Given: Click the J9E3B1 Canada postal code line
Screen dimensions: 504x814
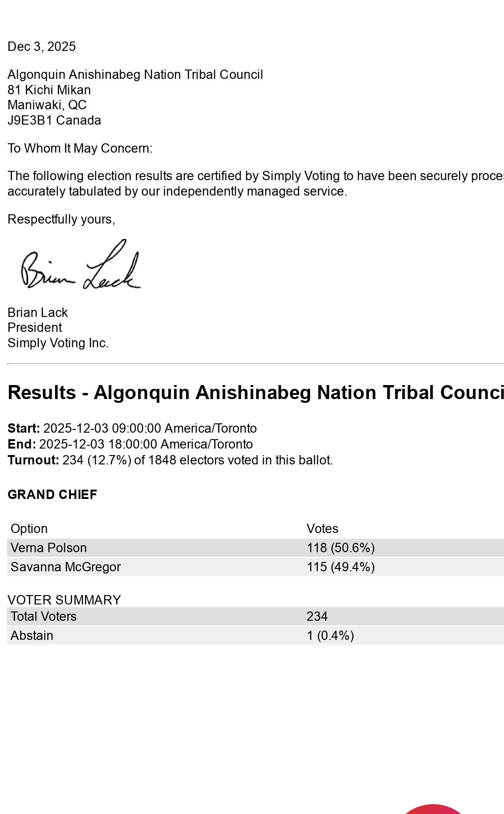Looking at the screenshot, I should (54, 120).
